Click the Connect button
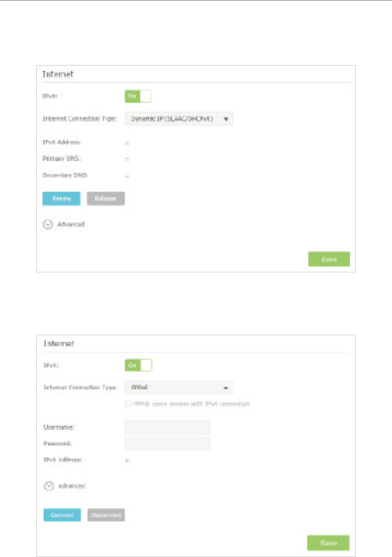This screenshot has height=557, width=392. pos(62,515)
